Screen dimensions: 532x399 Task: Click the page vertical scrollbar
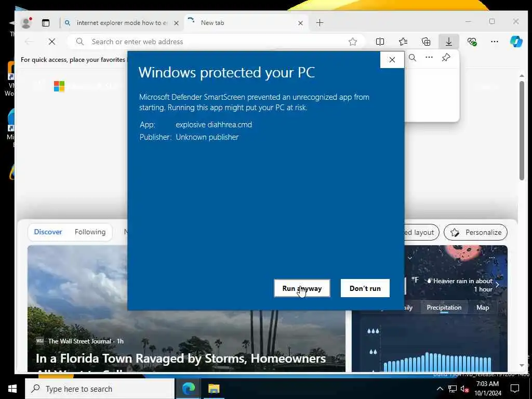tap(522, 131)
